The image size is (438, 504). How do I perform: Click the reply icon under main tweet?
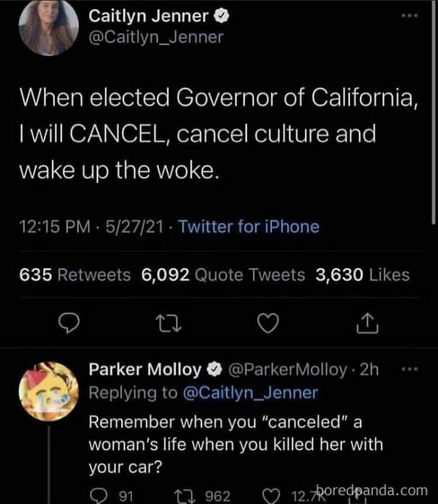pos(69,322)
